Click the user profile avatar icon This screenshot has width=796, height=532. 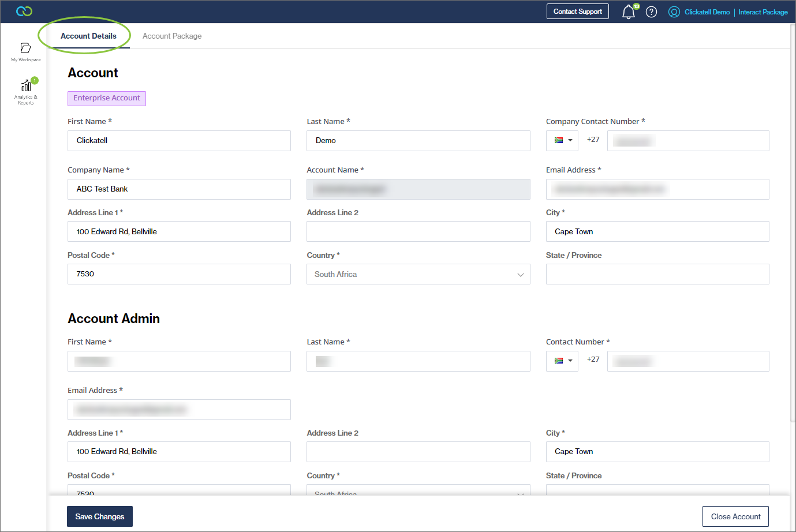(674, 12)
